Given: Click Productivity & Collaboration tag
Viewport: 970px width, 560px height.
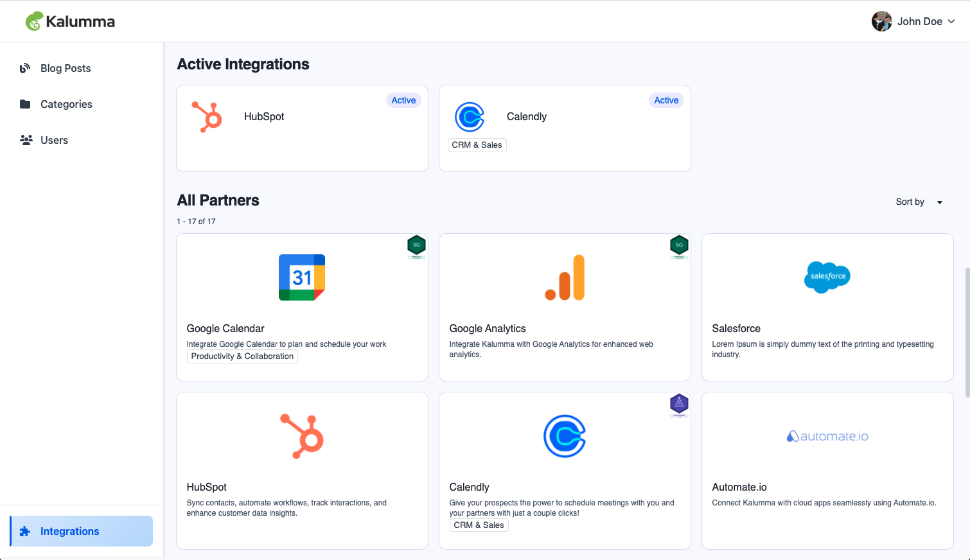Looking at the screenshot, I should pos(242,356).
